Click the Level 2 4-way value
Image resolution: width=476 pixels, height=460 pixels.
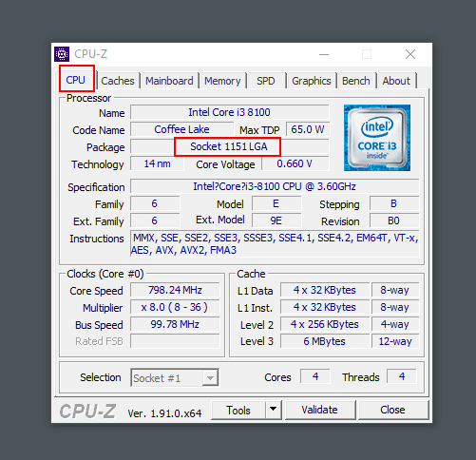[395, 324]
